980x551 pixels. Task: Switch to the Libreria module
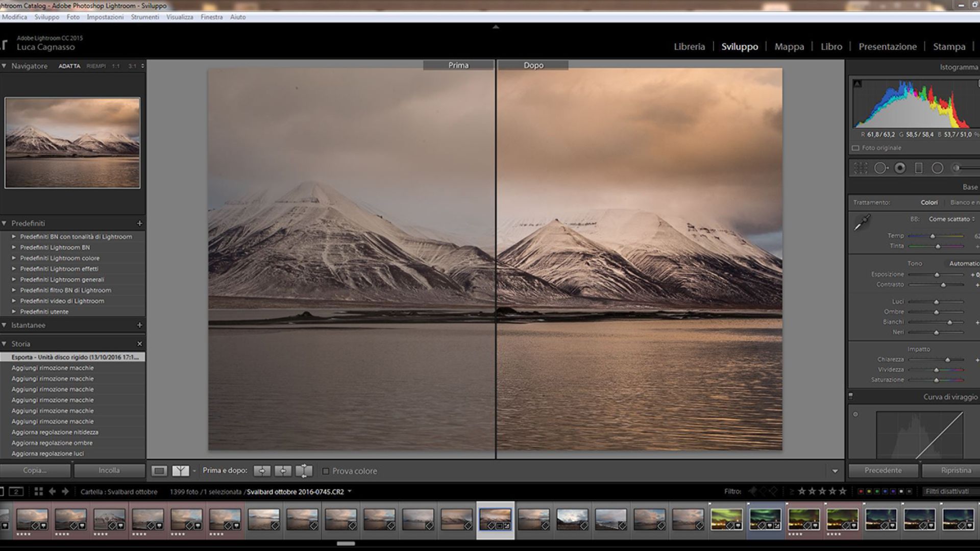689,46
